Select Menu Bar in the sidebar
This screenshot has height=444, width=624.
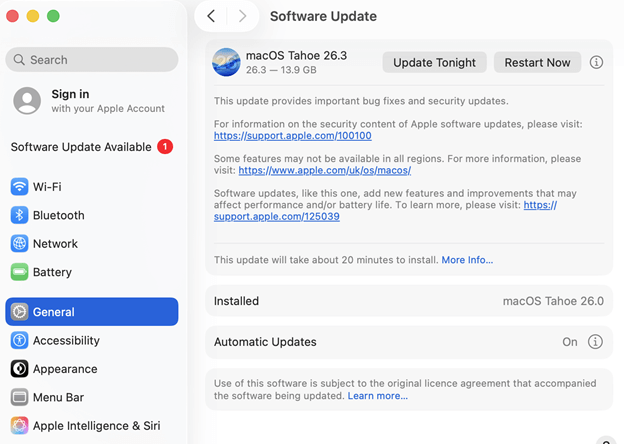pos(92,397)
